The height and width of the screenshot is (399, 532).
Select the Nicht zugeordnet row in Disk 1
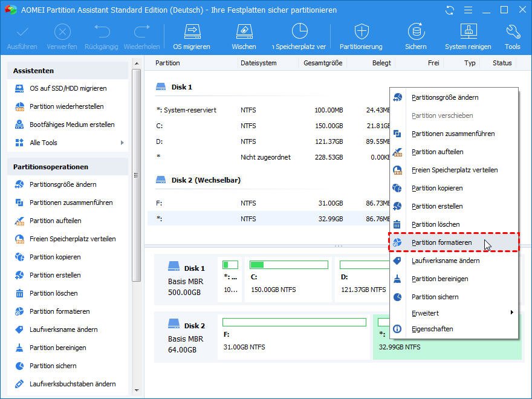click(268, 157)
